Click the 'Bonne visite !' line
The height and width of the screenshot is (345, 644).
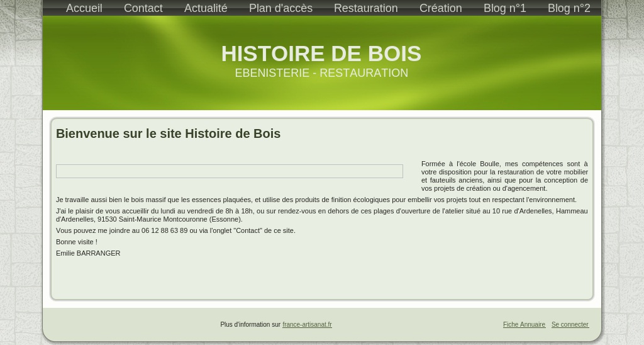tap(76, 242)
